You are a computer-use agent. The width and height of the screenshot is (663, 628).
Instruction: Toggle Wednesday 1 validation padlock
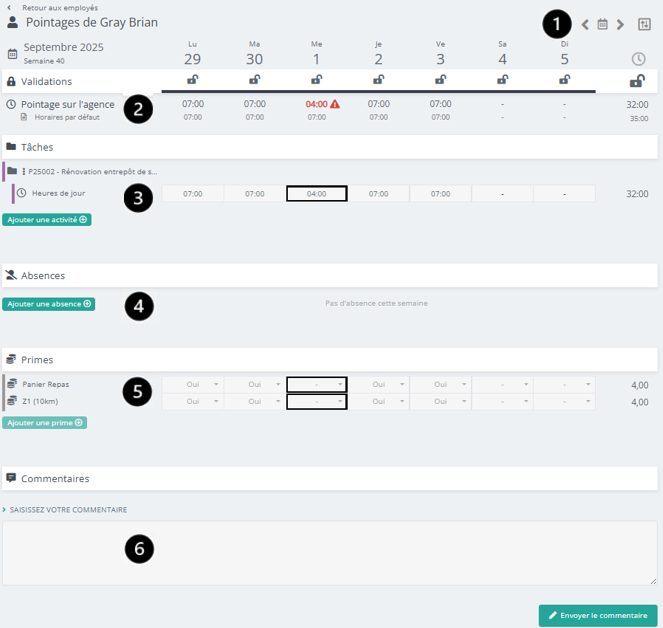point(317,80)
